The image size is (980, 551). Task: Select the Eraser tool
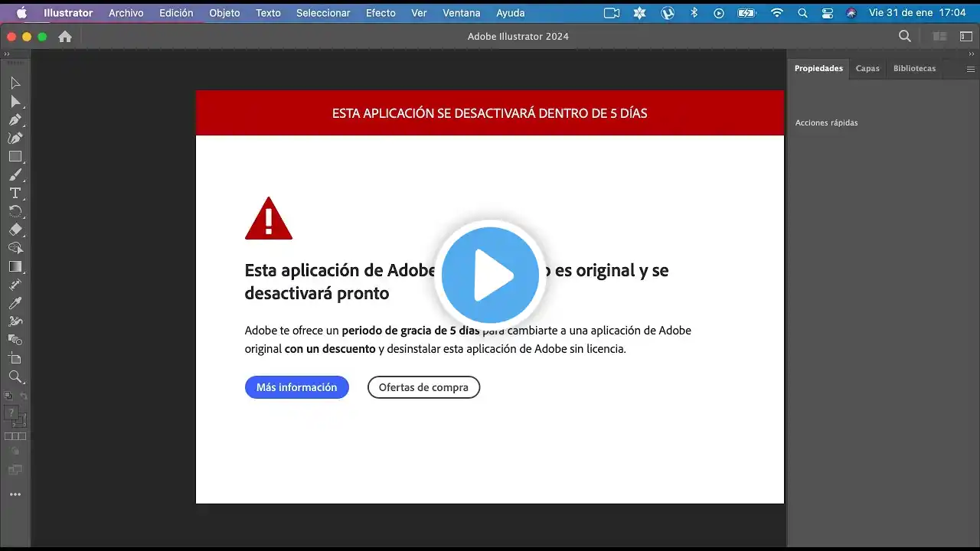pyautogui.click(x=15, y=230)
